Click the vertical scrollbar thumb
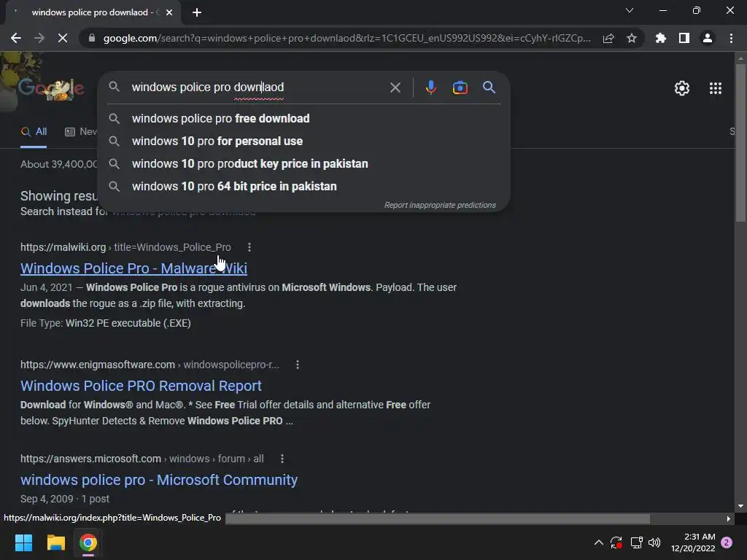Screen dimensions: 747x560 740,143
